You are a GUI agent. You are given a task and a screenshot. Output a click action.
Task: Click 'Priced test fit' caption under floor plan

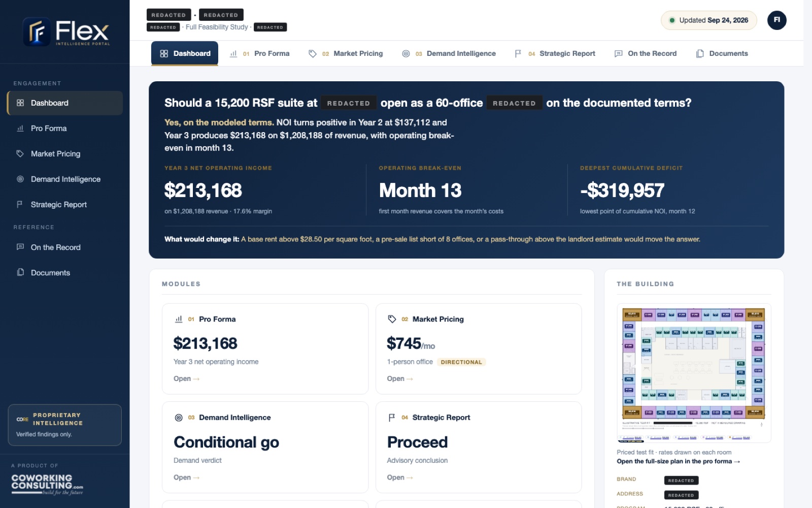[x=674, y=452]
